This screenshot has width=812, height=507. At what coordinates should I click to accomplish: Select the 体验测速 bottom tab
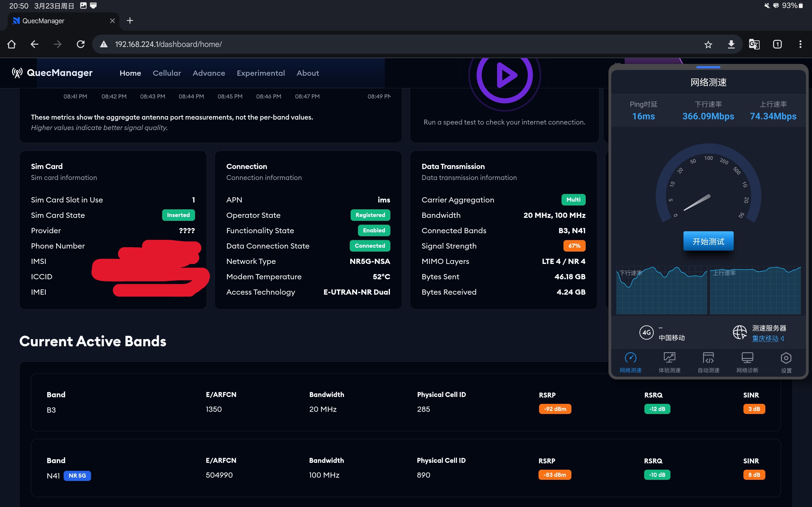point(669,362)
